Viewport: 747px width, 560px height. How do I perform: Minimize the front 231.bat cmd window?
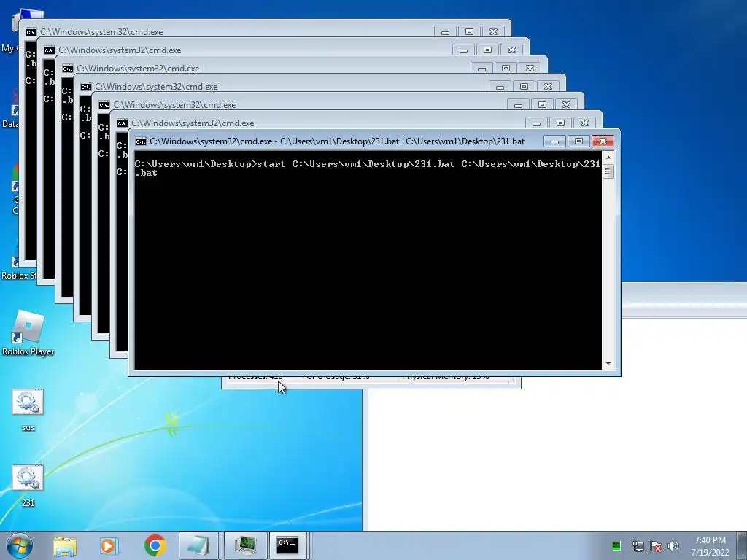[554, 141]
